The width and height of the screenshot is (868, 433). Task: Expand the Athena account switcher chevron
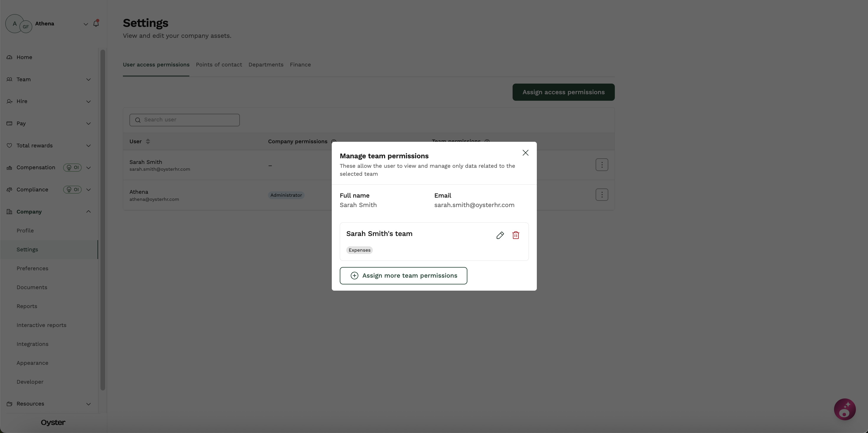tap(86, 24)
